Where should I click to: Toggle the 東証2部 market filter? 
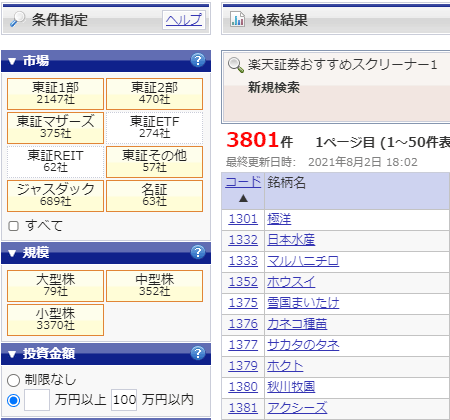point(154,94)
